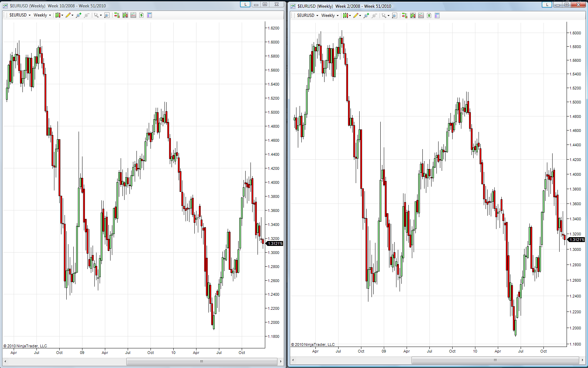Open the Weekly interval dropdown in Week 2/2008 chart
Screen dimensions: 588x368
[x=330, y=15]
